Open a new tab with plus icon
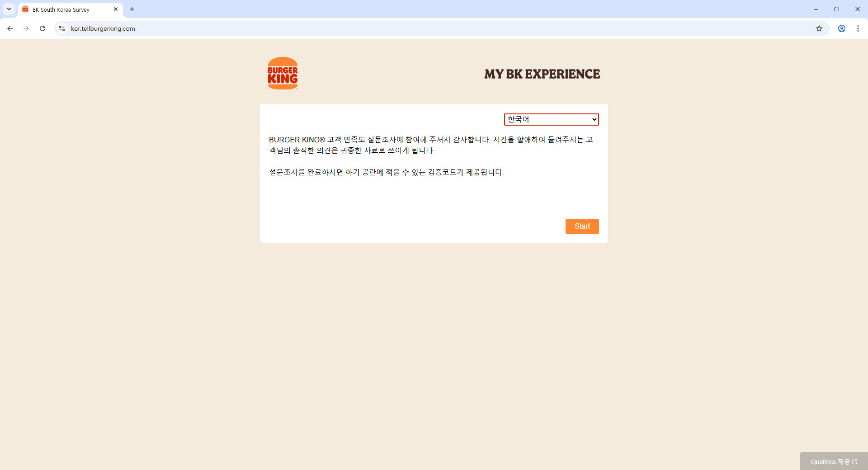Viewport: 868px width, 470px height. click(x=132, y=9)
